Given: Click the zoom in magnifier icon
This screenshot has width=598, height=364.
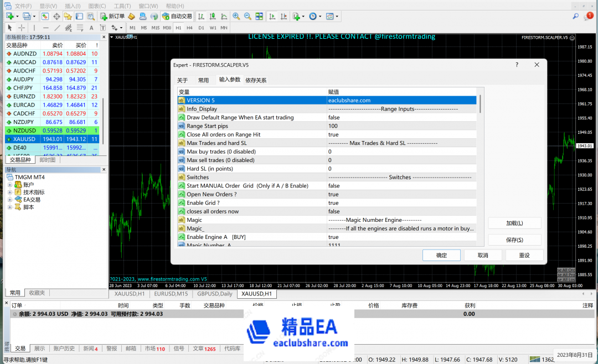Looking at the screenshot, I should pos(236,17).
